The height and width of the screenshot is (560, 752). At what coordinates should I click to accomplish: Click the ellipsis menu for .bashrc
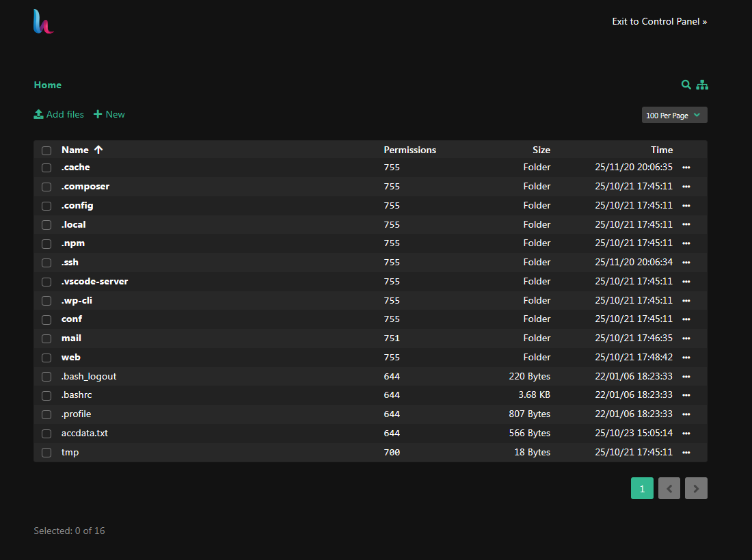point(686,395)
